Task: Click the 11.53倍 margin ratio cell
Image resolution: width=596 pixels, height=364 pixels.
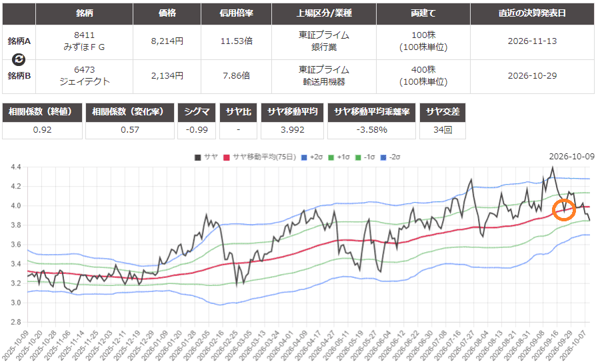Action: [236, 41]
